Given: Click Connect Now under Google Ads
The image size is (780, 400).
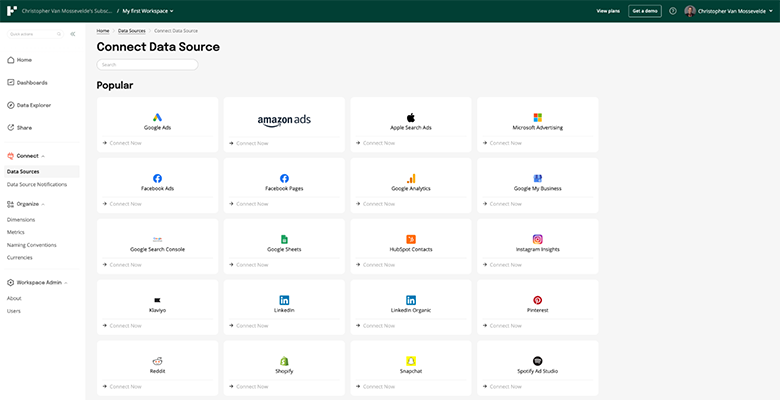Looking at the screenshot, I should 122,143.
